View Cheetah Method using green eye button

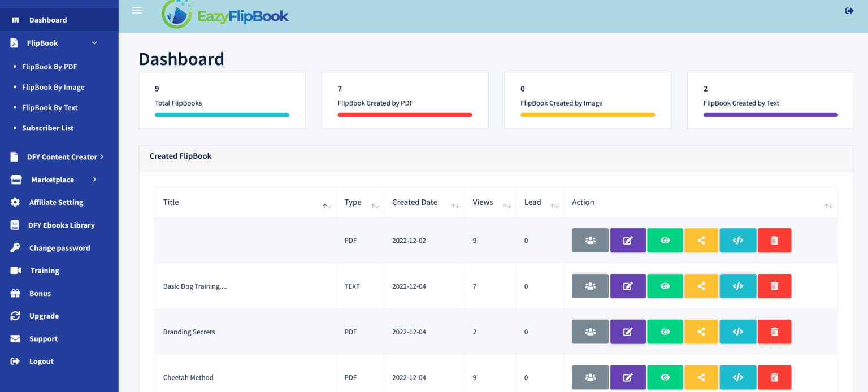point(665,377)
